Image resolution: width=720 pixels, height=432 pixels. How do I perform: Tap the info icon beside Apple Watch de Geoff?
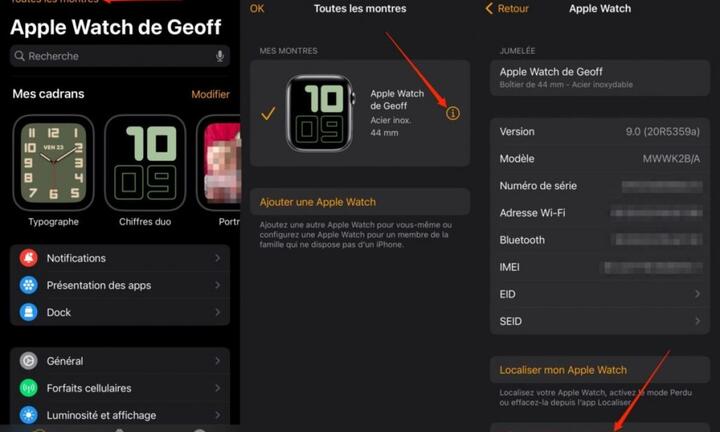click(x=452, y=113)
